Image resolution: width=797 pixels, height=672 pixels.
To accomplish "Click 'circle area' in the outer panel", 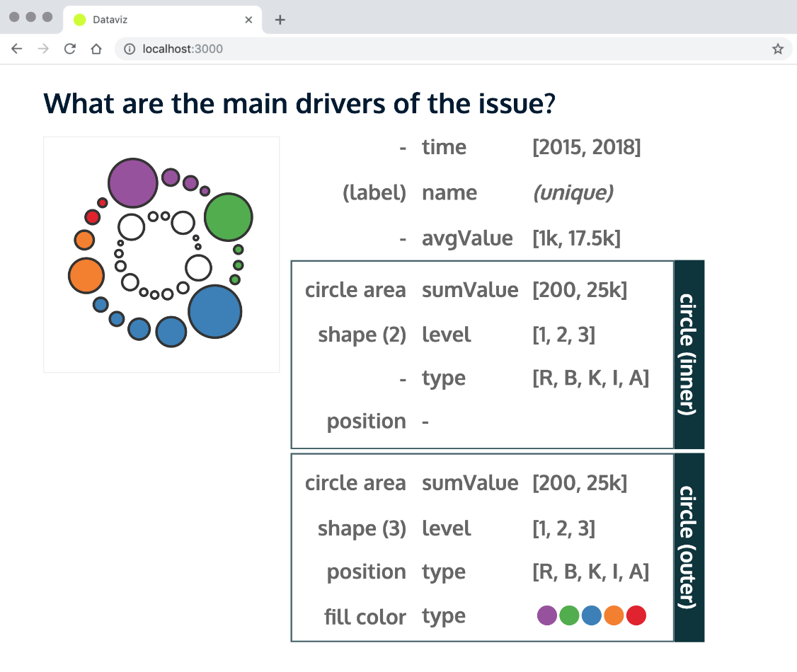I will [x=355, y=483].
